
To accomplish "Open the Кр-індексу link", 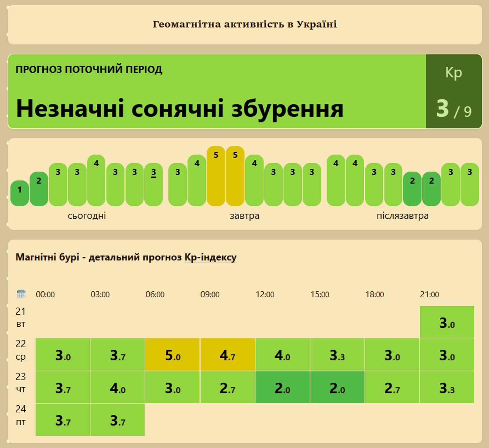I will click(210, 257).
